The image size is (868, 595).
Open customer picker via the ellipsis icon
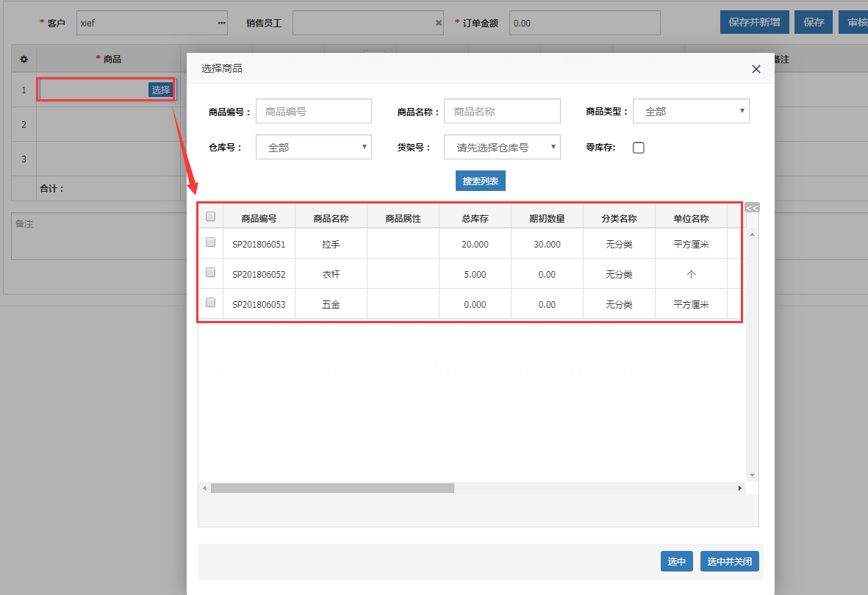(x=221, y=24)
